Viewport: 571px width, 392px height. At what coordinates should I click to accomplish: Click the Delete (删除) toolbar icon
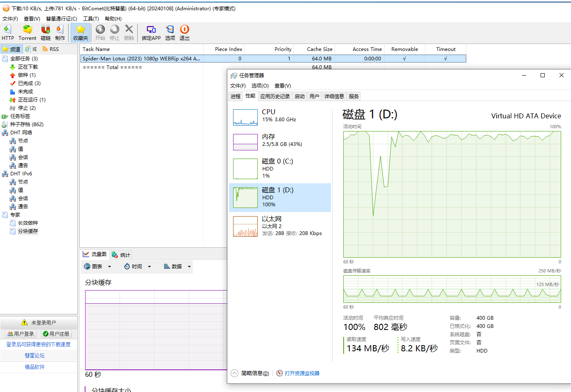tap(129, 32)
